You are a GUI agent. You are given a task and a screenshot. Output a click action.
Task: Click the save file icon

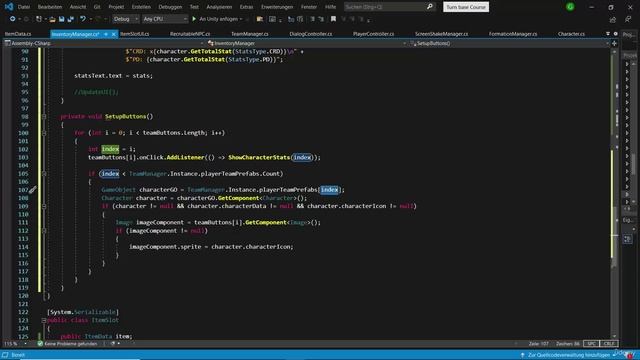pyautogui.click(x=62, y=19)
